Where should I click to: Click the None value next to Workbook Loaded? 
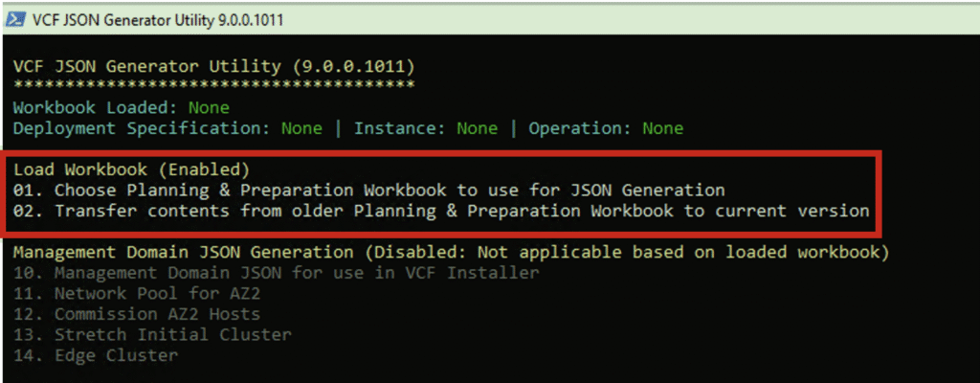pyautogui.click(x=209, y=107)
